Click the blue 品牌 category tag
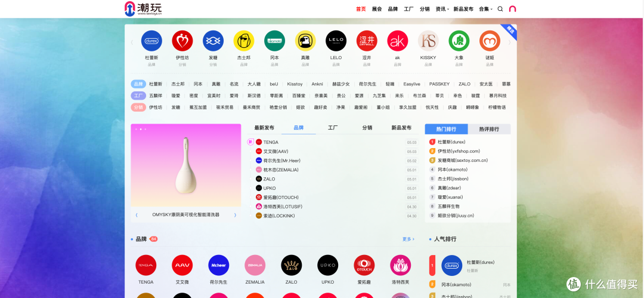Image resolution: width=644 pixels, height=298 pixels. [x=138, y=84]
